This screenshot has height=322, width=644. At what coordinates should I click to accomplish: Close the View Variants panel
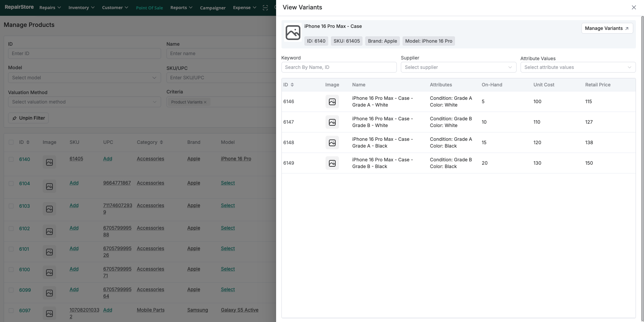(x=634, y=7)
